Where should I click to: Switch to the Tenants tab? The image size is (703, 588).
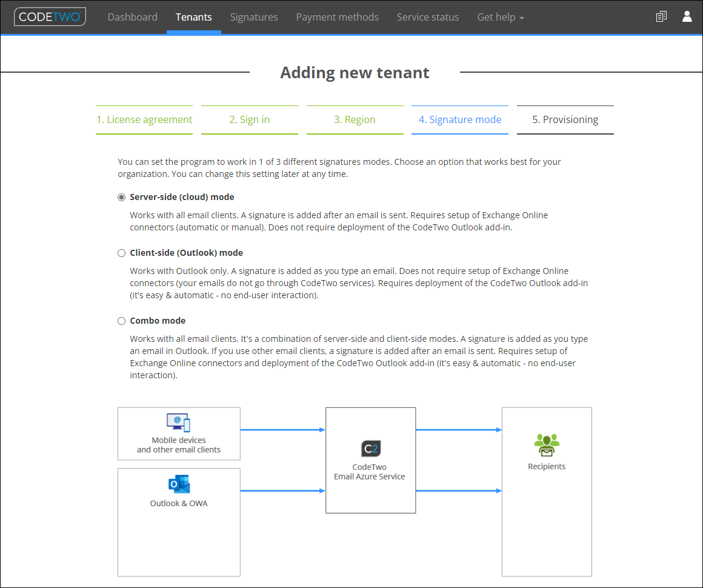click(194, 17)
